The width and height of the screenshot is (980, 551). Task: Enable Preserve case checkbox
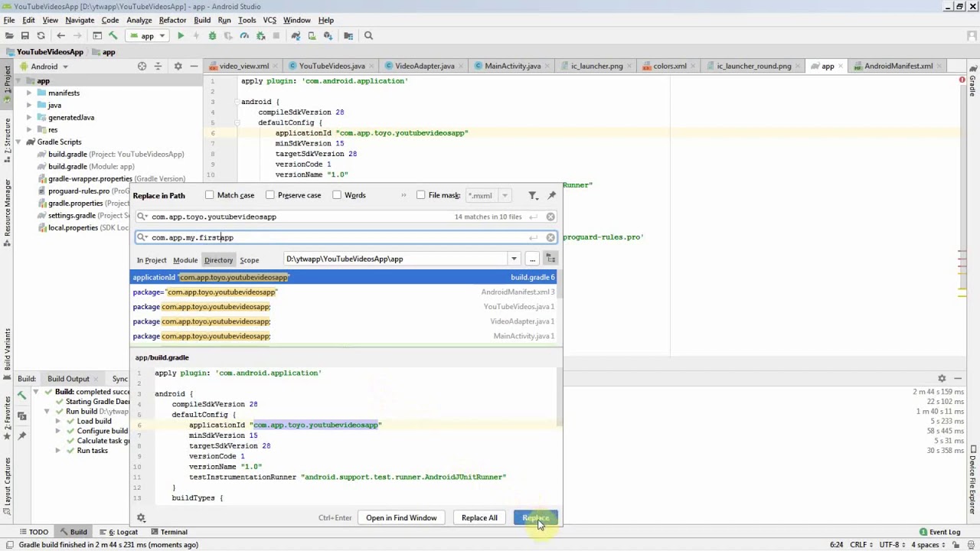coord(270,195)
